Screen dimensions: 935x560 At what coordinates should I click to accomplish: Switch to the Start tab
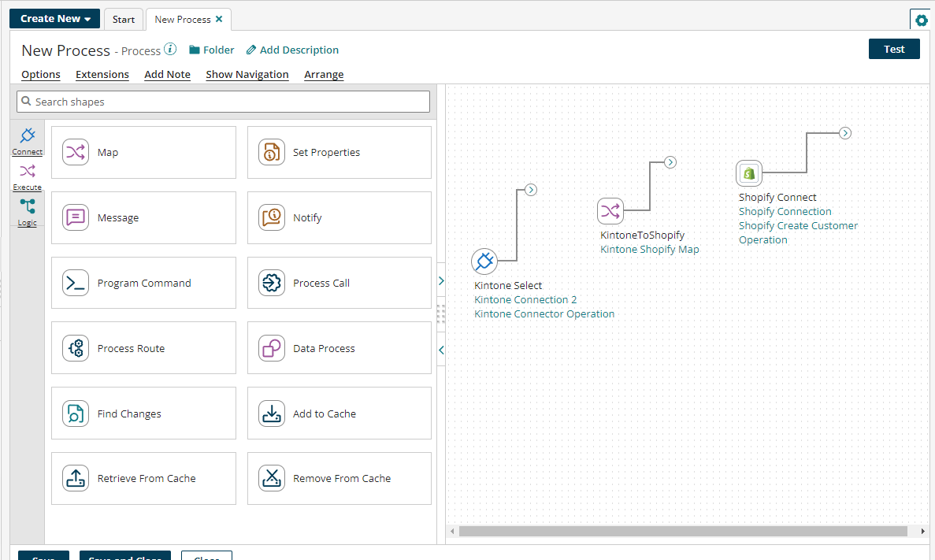pyautogui.click(x=124, y=20)
